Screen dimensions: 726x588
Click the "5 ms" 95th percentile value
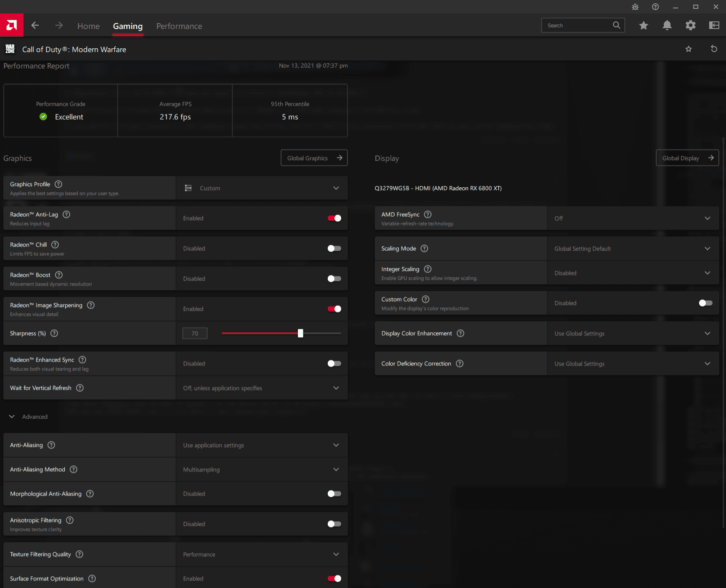290,117
